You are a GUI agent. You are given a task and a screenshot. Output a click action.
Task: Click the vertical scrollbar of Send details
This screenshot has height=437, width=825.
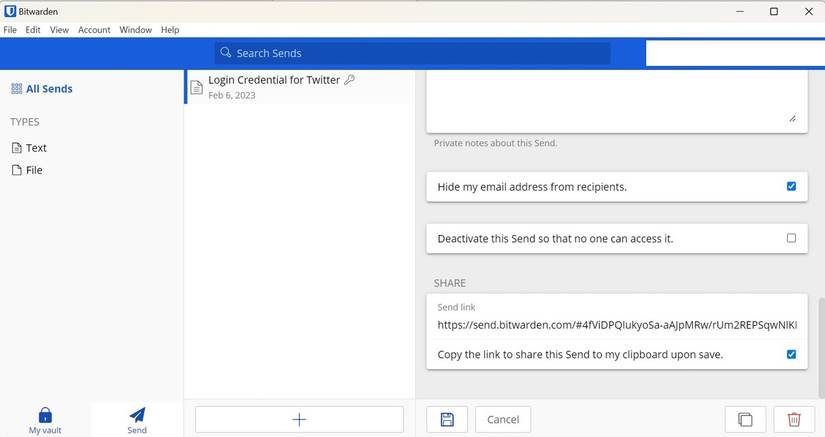coord(821,348)
